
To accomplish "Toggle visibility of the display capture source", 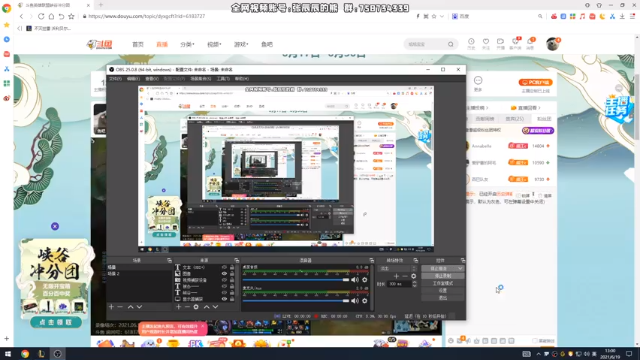I will 224,299.
